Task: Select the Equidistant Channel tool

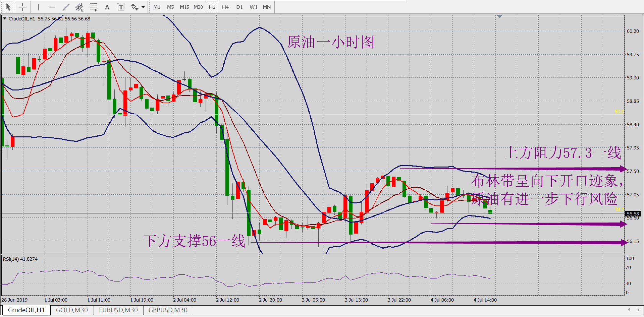Action: pyautogui.click(x=79, y=7)
